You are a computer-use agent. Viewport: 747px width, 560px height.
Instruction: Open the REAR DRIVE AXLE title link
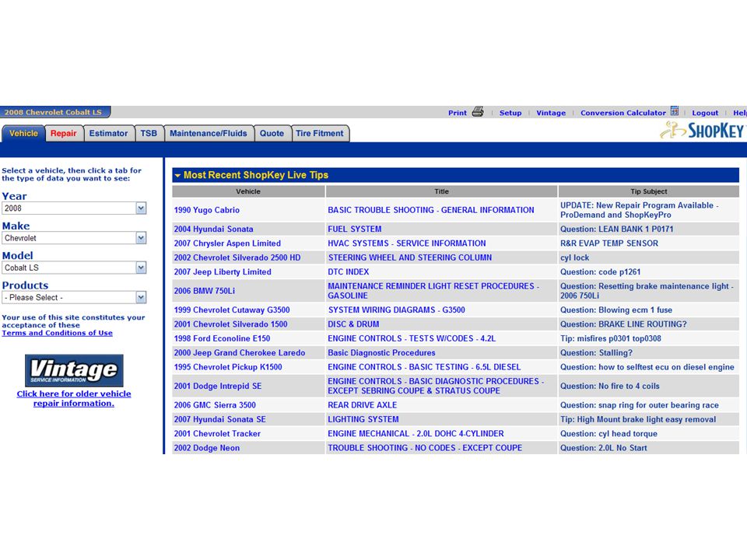tap(362, 405)
